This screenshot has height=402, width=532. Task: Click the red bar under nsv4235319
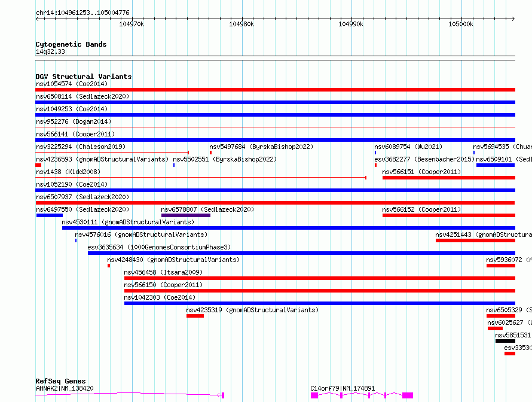[x=195, y=316]
